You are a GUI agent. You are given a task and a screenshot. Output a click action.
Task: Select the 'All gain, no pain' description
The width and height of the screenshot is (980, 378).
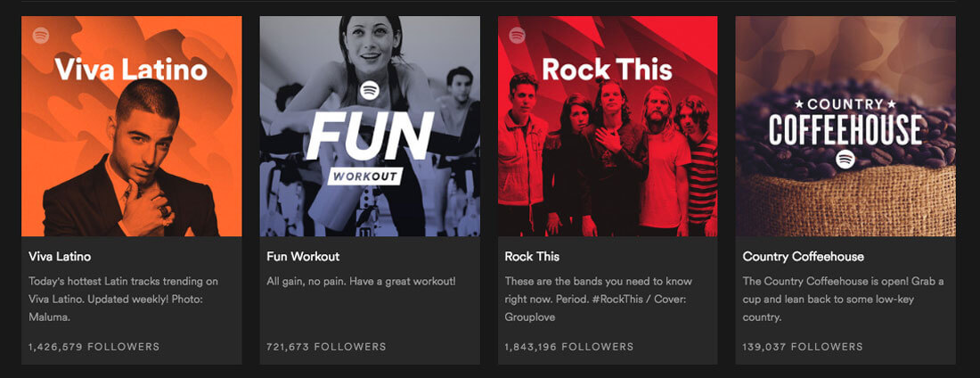361,282
